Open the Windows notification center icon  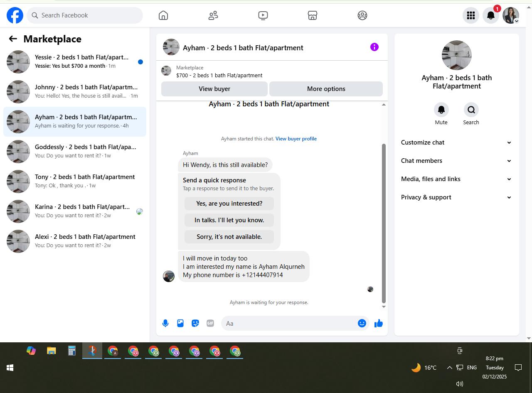tap(518, 368)
